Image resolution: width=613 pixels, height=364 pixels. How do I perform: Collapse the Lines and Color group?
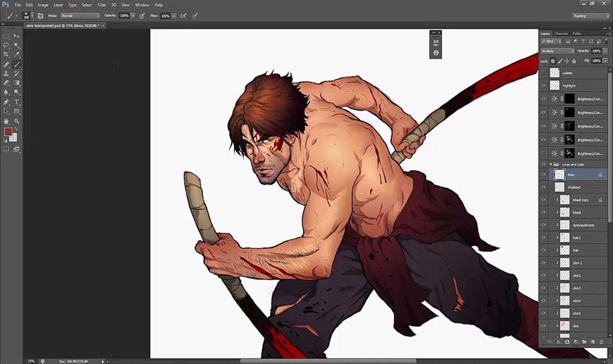[551, 164]
